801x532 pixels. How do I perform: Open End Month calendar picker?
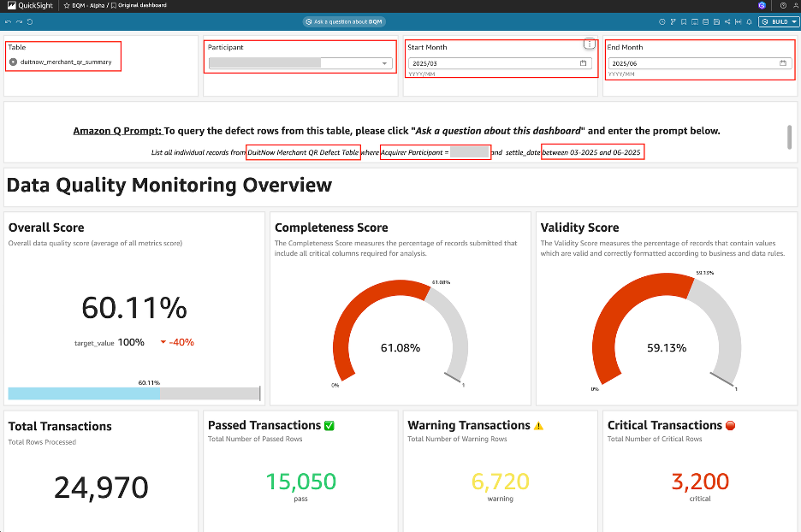click(x=783, y=63)
